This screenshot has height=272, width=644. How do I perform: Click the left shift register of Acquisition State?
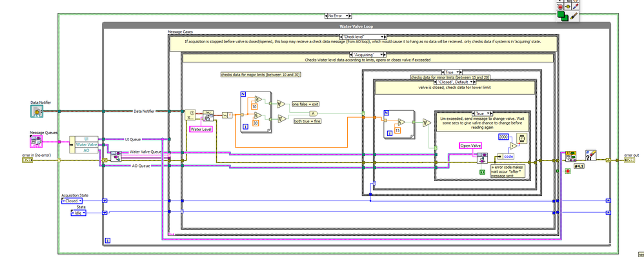[105, 200]
